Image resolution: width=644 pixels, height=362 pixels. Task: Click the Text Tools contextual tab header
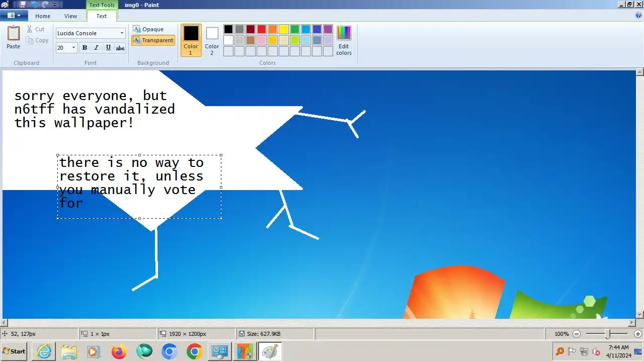[x=102, y=5]
